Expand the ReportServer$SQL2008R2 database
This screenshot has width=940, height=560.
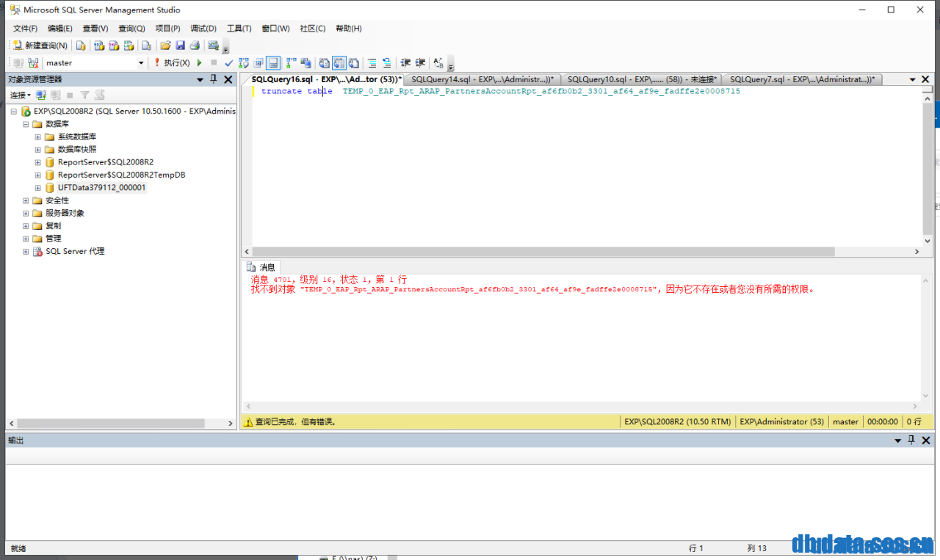tap(38, 162)
